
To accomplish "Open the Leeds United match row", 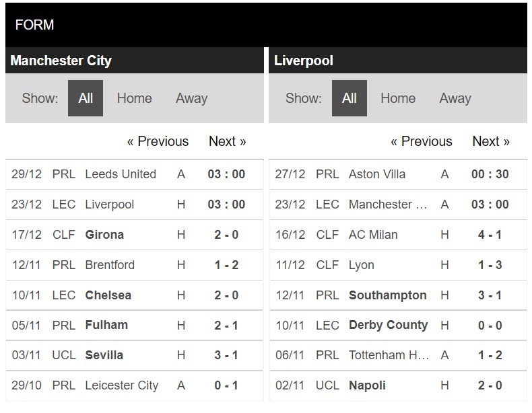I will (x=121, y=174).
